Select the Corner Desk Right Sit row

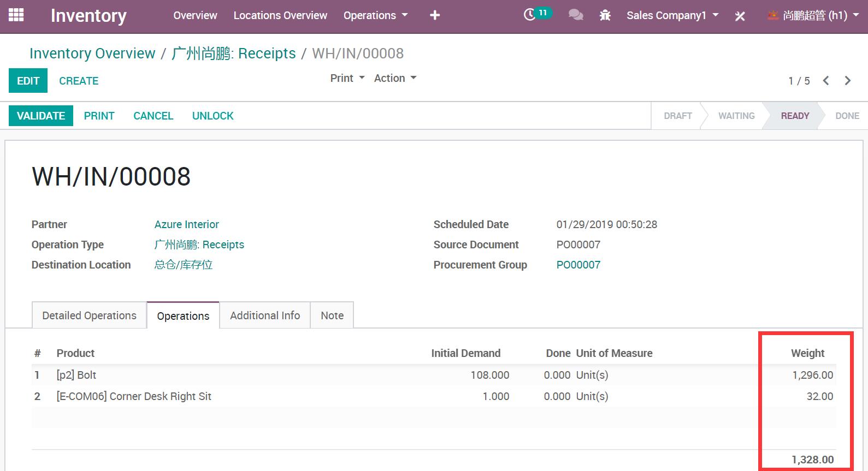click(x=134, y=396)
